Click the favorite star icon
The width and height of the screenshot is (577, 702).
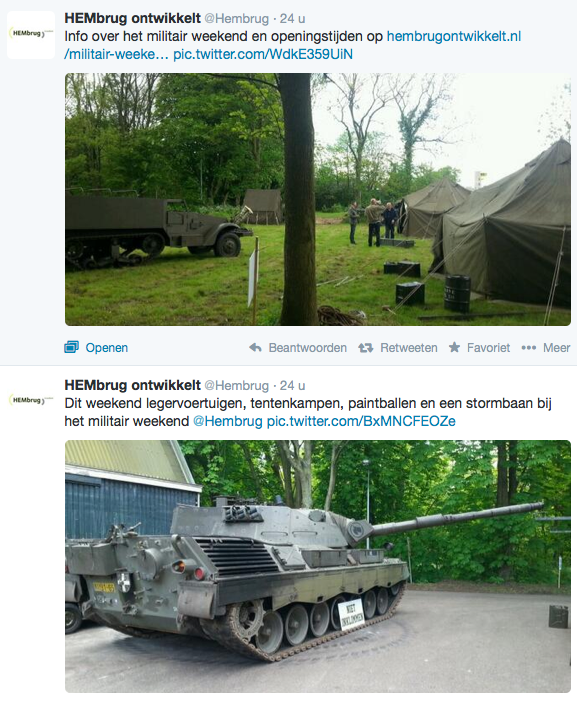(x=454, y=347)
